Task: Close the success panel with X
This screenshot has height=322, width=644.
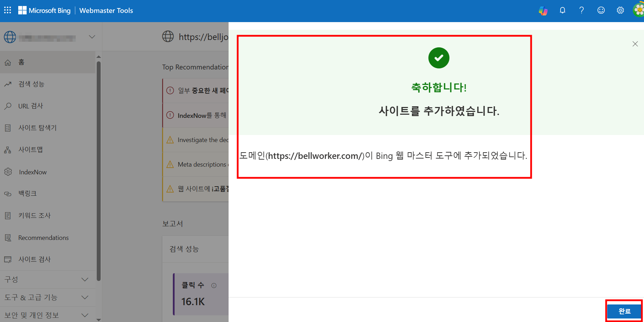Action: [x=635, y=44]
